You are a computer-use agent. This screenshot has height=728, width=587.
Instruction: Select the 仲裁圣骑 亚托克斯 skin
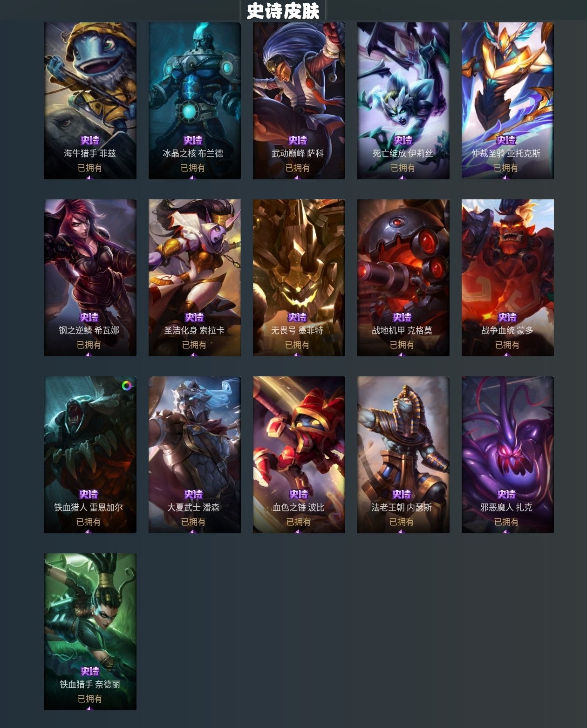[508, 101]
